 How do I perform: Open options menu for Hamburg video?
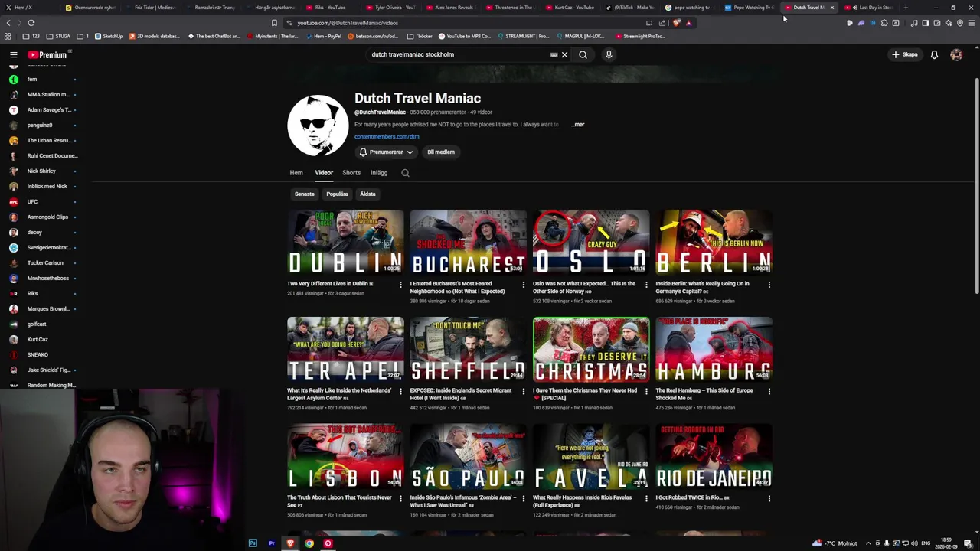coord(769,392)
